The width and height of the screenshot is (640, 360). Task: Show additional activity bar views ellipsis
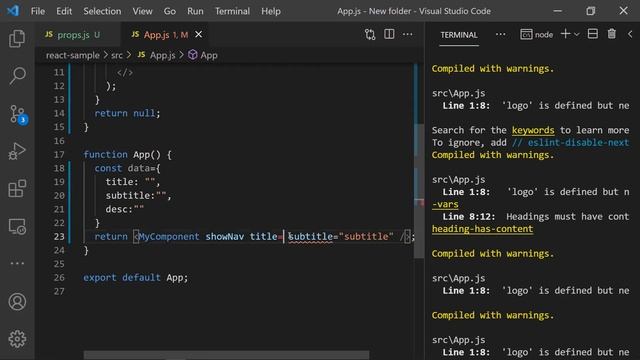coord(17,263)
